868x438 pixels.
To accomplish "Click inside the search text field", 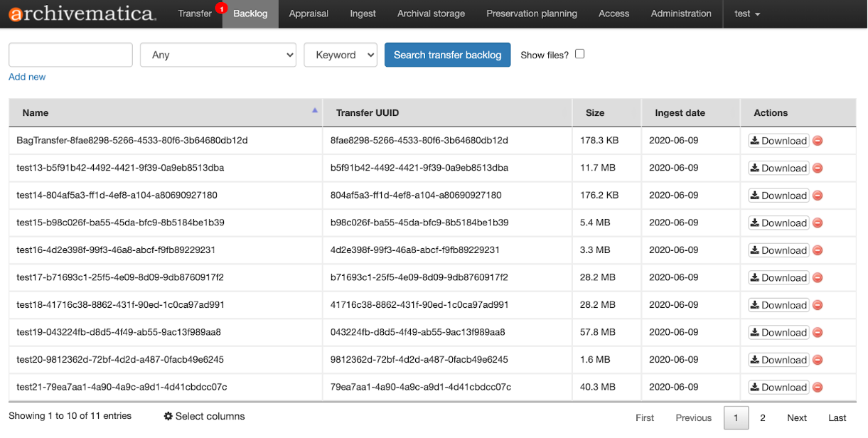I will (70, 55).
